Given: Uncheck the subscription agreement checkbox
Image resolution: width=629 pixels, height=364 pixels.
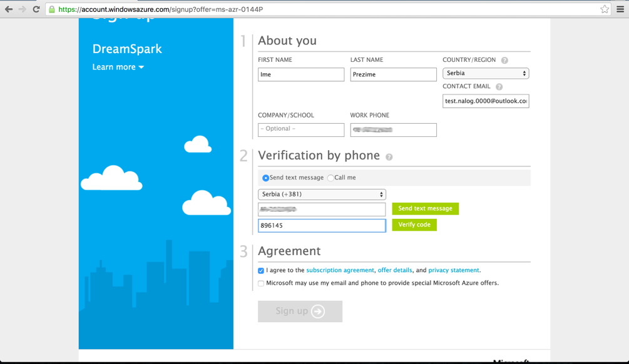Looking at the screenshot, I should tap(261, 270).
